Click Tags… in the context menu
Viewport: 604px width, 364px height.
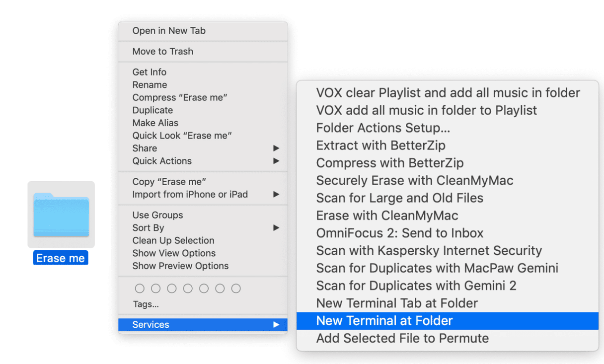tap(146, 304)
